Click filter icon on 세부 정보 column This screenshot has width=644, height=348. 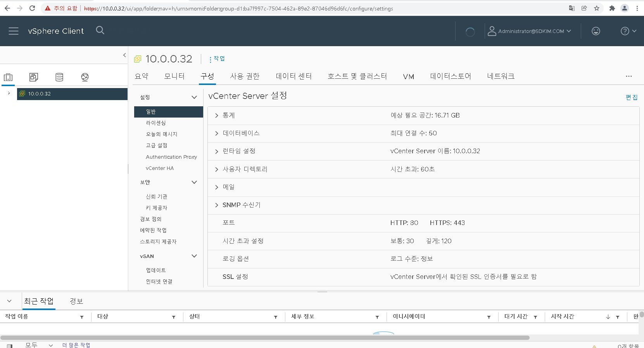pyautogui.click(x=377, y=317)
